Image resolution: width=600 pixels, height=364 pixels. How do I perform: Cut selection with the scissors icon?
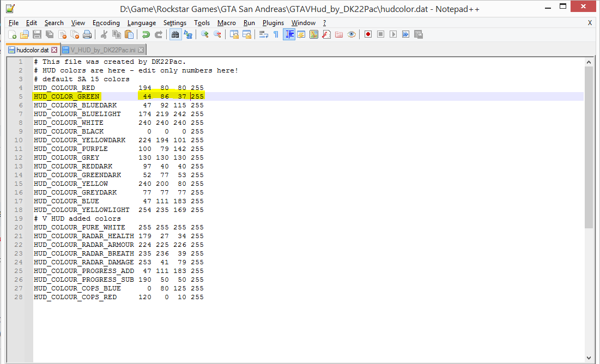pos(104,34)
